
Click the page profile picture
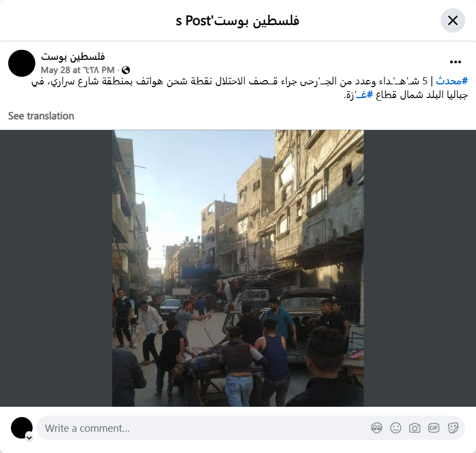[x=22, y=63]
